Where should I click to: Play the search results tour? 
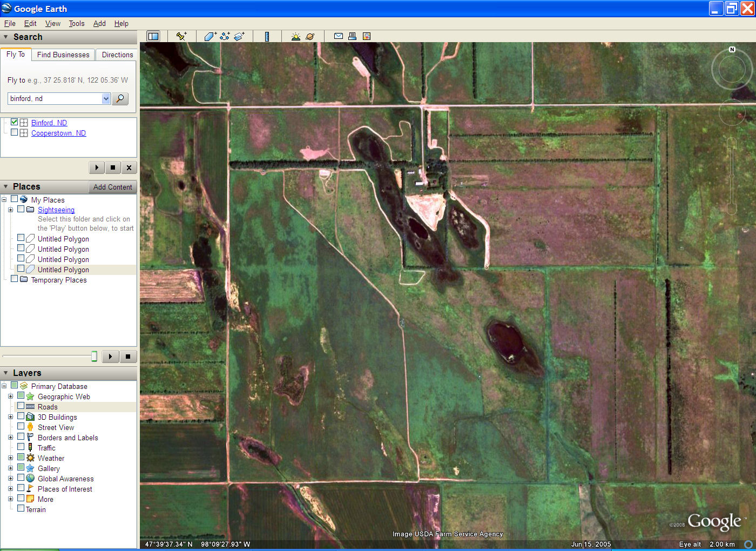(x=97, y=167)
